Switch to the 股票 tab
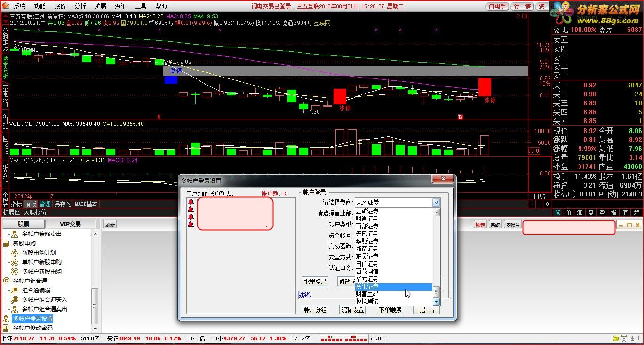The height and width of the screenshot is (345, 644). pyautogui.click(x=24, y=224)
